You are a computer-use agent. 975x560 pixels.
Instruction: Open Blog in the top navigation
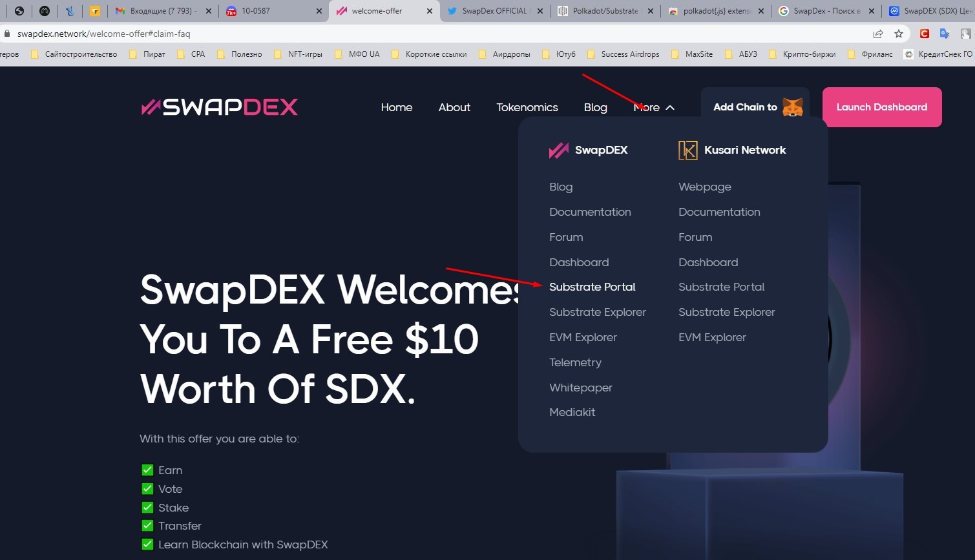tap(596, 107)
